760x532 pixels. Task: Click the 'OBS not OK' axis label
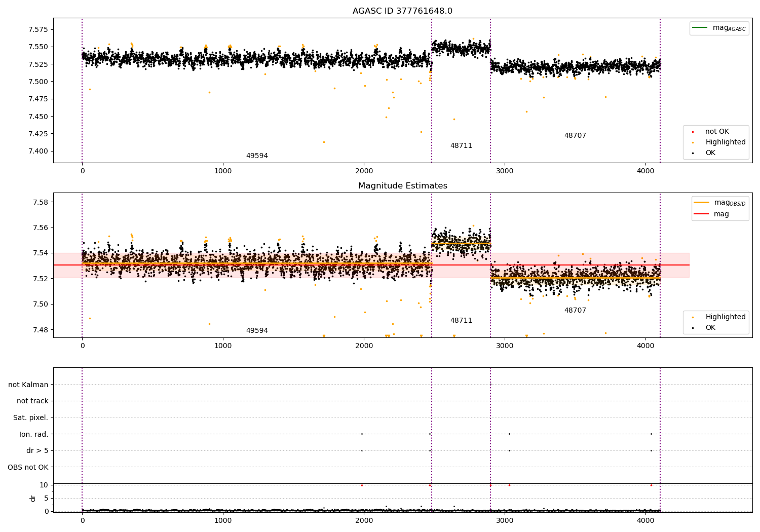point(28,467)
